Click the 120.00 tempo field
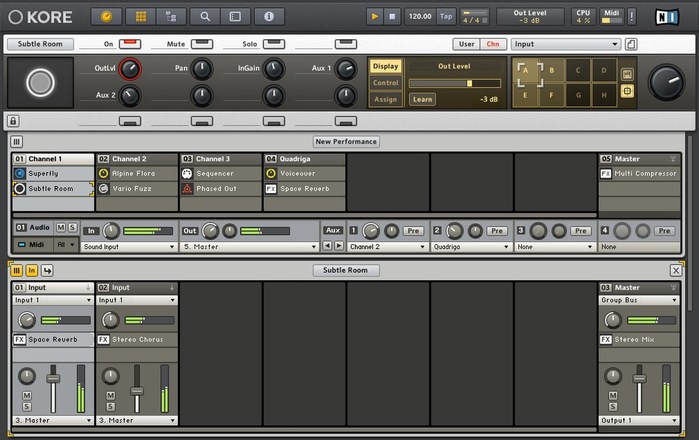Image resolution: width=699 pixels, height=440 pixels. click(x=420, y=16)
